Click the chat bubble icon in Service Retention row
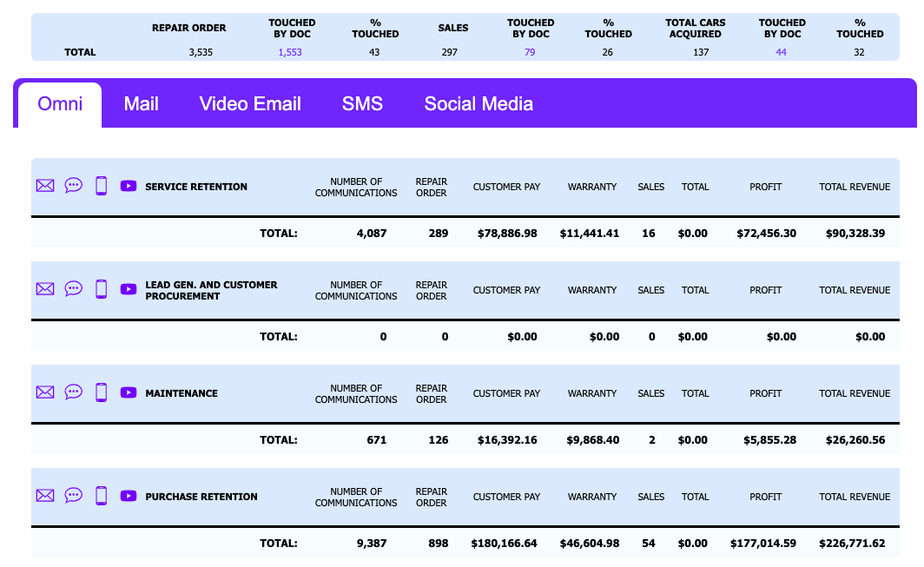 [x=73, y=186]
